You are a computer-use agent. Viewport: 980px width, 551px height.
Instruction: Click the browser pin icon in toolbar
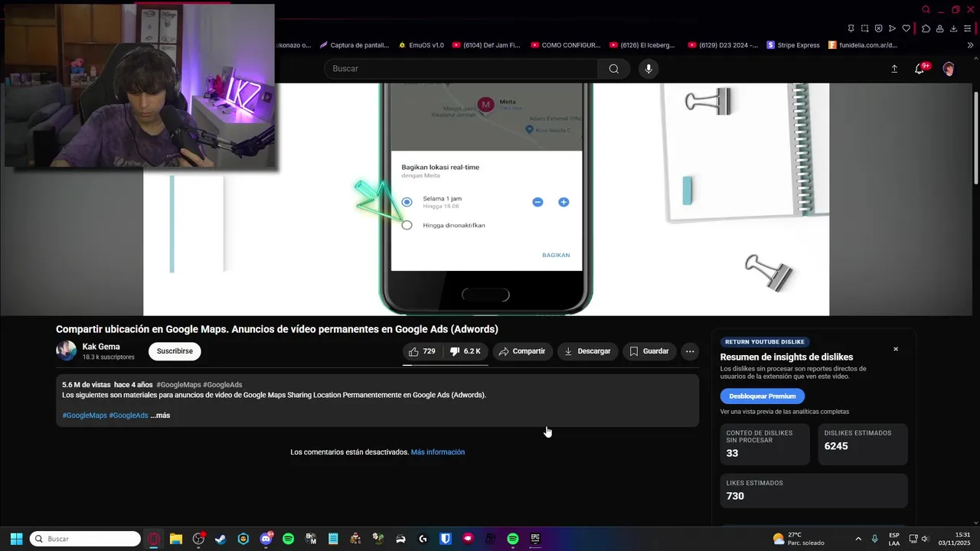(x=851, y=28)
